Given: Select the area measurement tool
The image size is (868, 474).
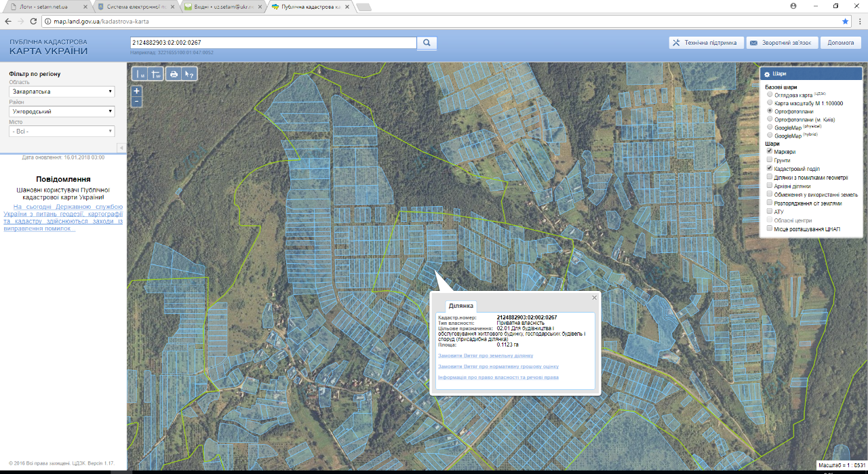Looking at the screenshot, I should [156, 74].
